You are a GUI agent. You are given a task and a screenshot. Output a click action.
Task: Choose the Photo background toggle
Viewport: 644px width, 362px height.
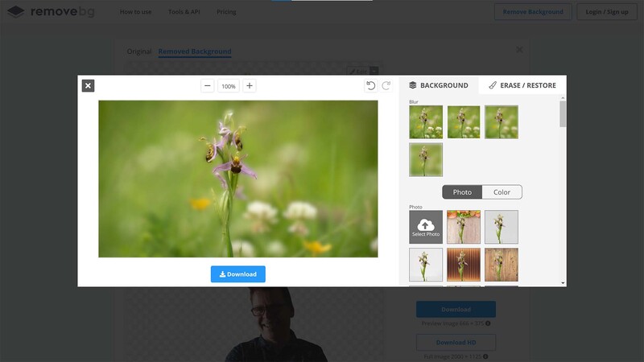pyautogui.click(x=462, y=192)
